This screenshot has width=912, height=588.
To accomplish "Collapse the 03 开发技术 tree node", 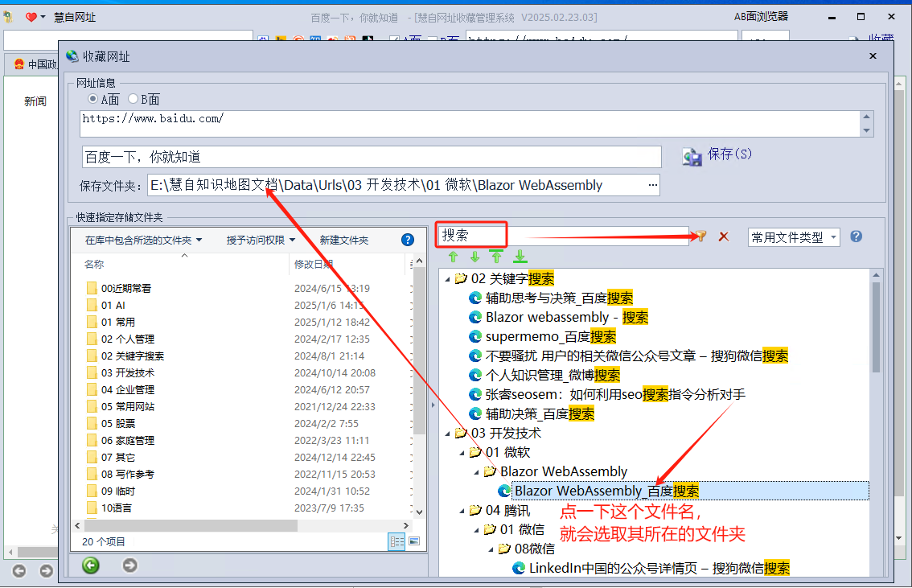I will point(447,434).
